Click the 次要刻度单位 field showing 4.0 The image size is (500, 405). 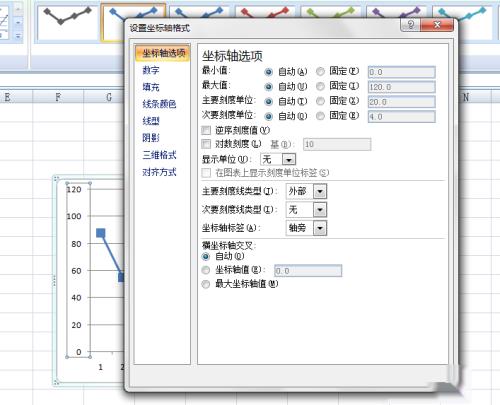[x=402, y=117]
